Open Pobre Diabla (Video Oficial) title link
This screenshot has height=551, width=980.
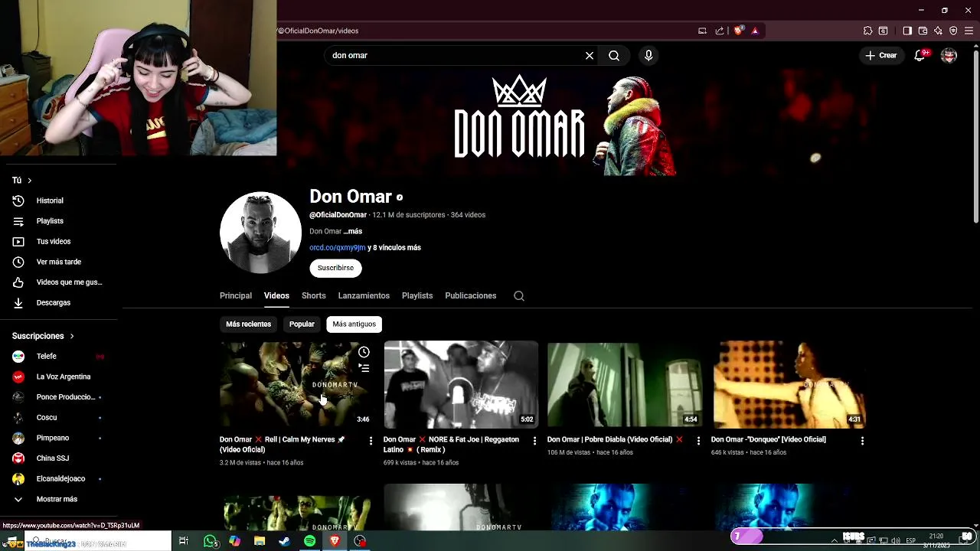(x=615, y=440)
